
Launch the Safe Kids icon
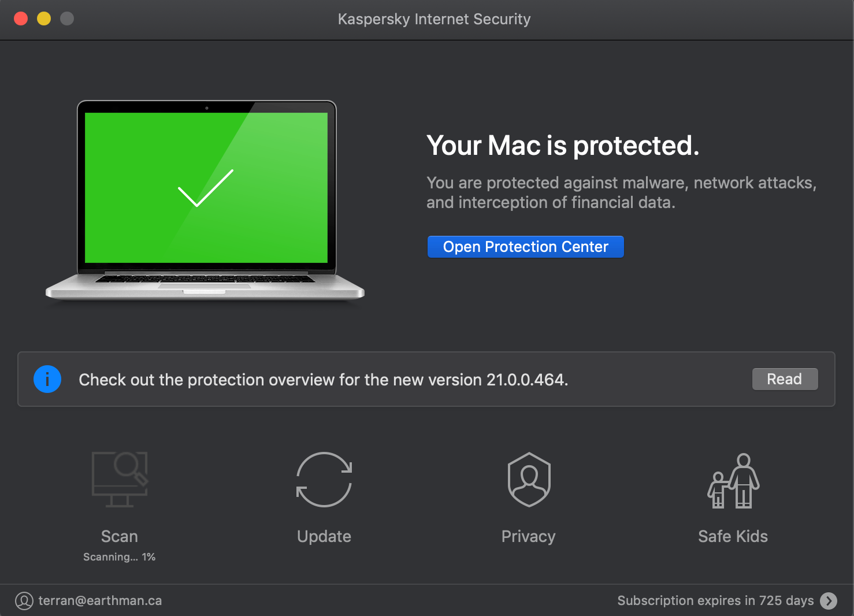[x=733, y=481]
